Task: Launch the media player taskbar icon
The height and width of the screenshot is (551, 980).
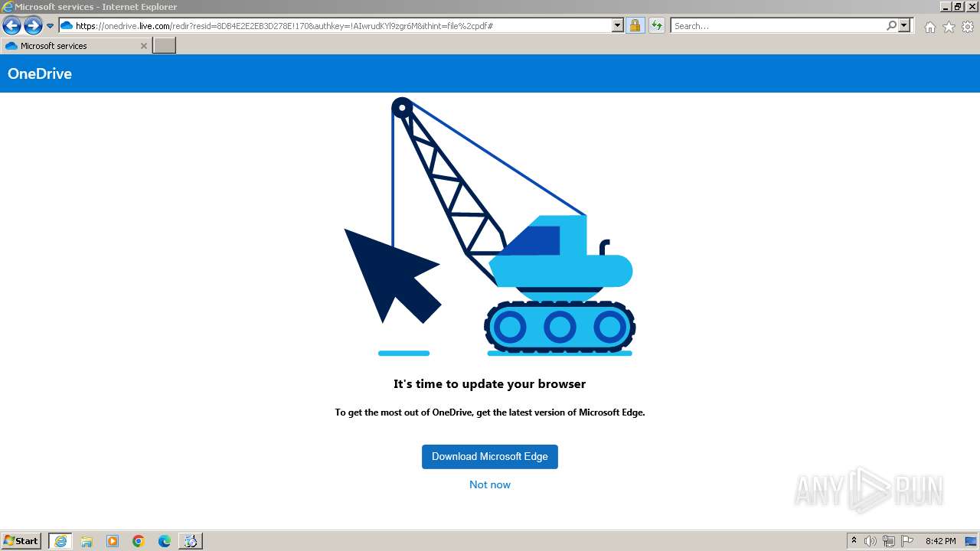Action: [113, 541]
